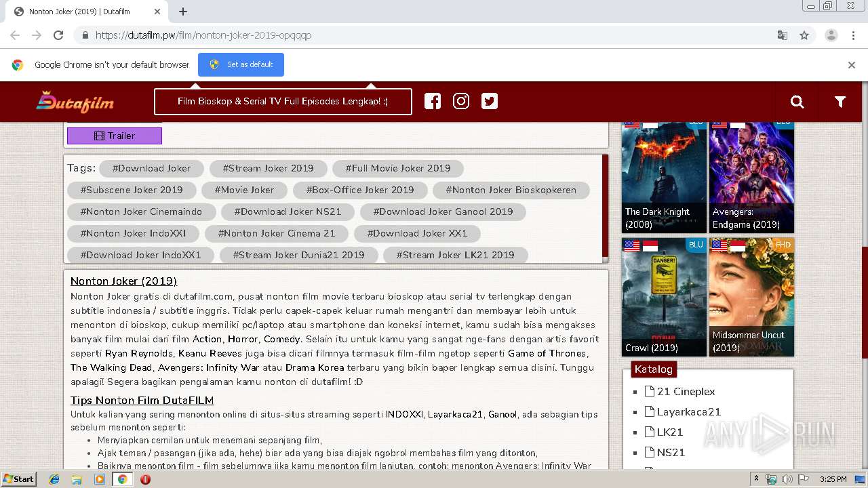Switch to Chrome taskbar icon
The image size is (868, 488).
(x=122, y=479)
